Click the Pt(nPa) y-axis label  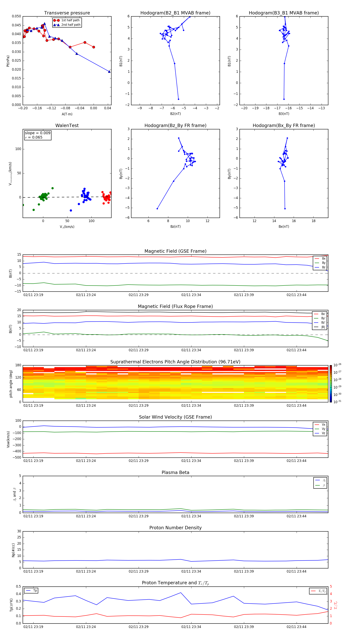[8, 61]
